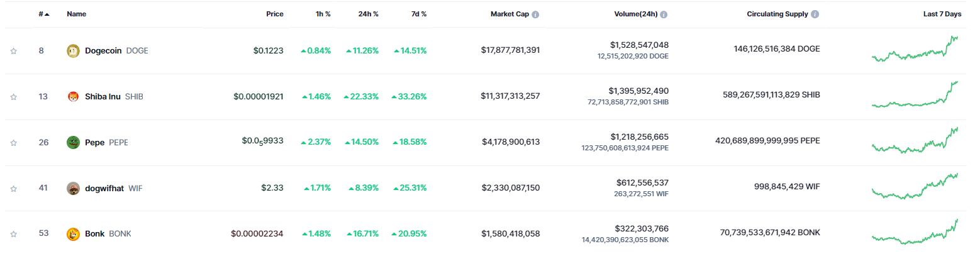Click the Pepe frog logo icon
Image resolution: width=980 pixels, height=256 pixels.
pyautogui.click(x=73, y=143)
